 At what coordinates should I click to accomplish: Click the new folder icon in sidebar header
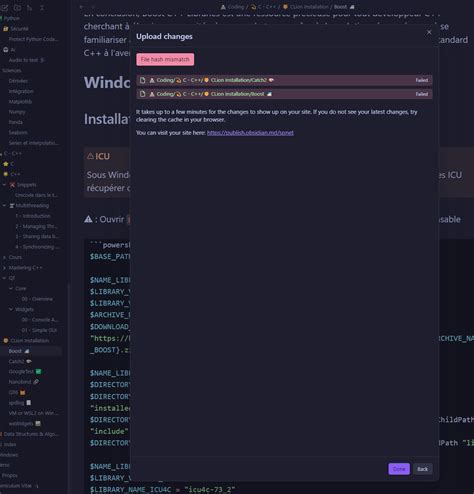[17, 7]
